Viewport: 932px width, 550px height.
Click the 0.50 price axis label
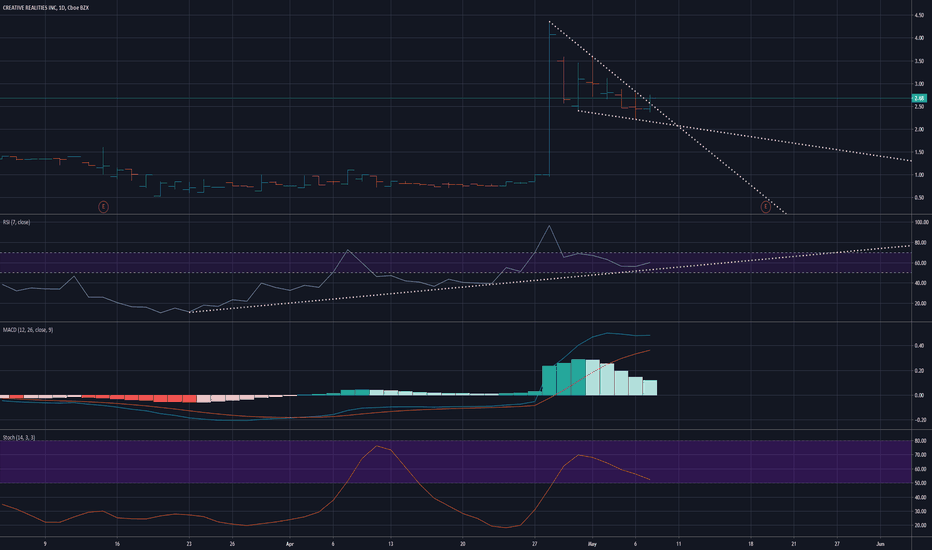click(x=919, y=198)
